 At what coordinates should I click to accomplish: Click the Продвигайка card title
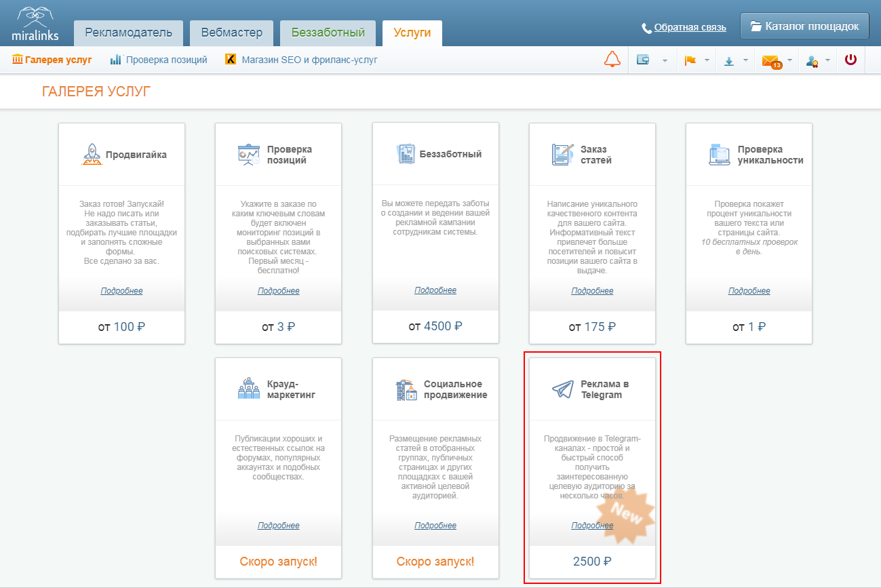136,155
